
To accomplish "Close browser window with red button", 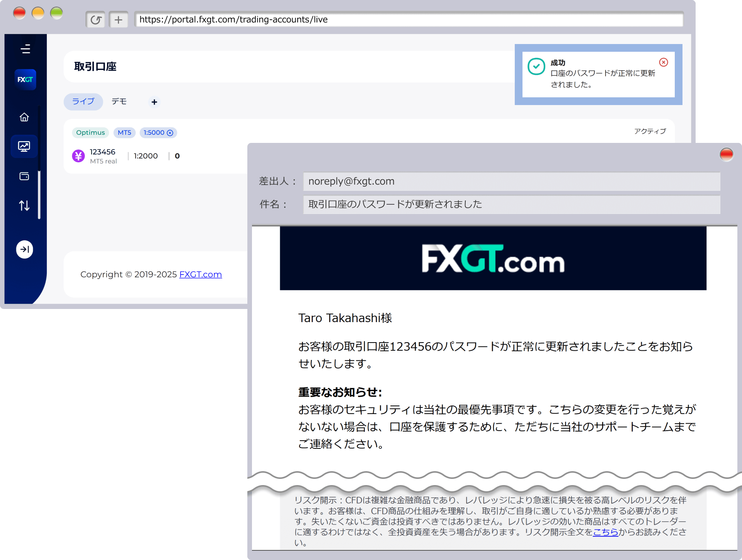I will 19,13.
